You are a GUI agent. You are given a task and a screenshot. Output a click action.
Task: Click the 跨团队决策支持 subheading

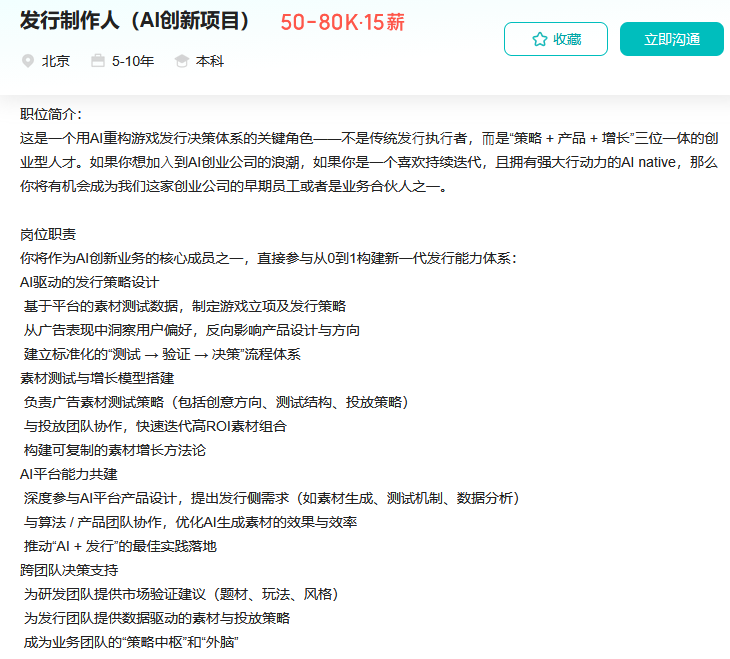pyautogui.click(x=69, y=570)
